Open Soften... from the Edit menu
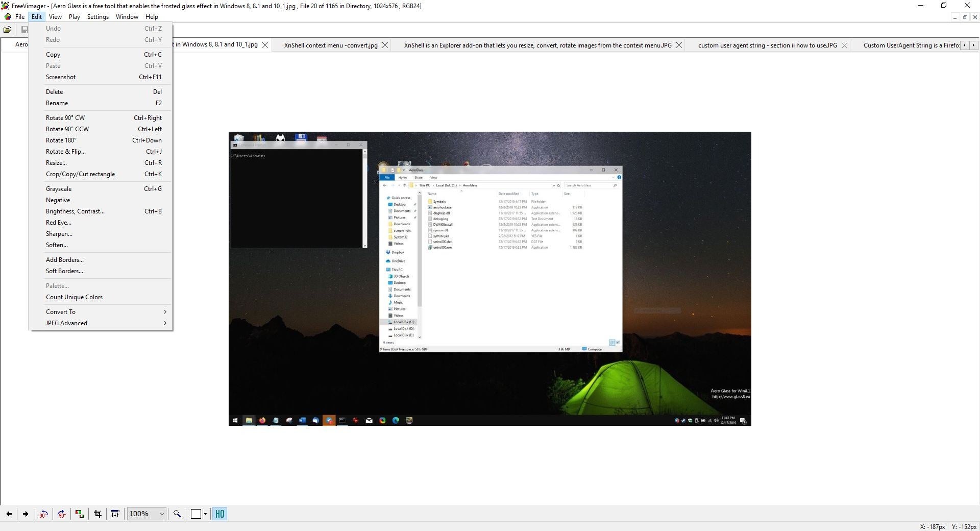The width and height of the screenshot is (980, 531). click(x=101, y=245)
